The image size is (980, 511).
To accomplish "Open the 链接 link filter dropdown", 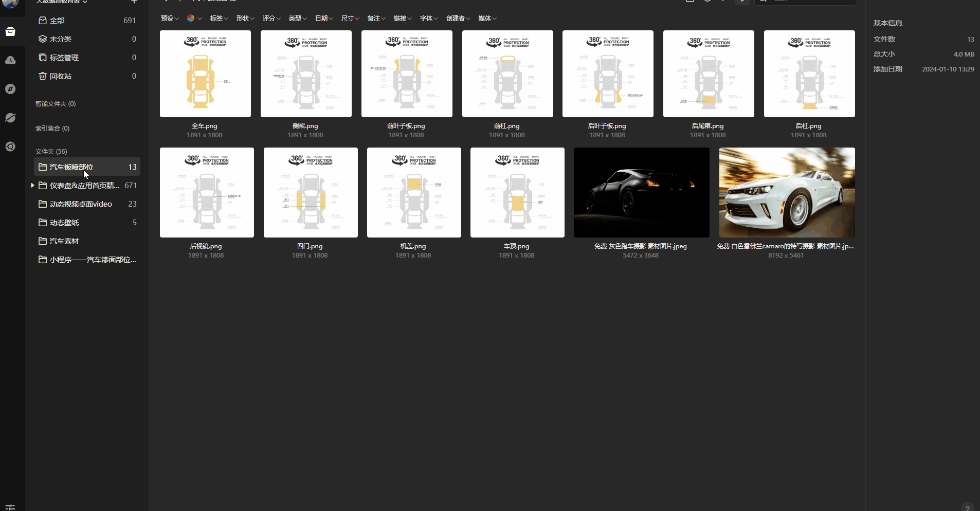I will click(x=403, y=19).
